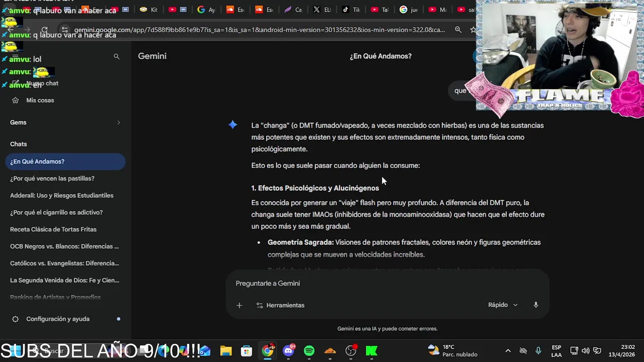This screenshot has height=362, width=644.
Task: Click the browser reload button
Action: [44, 30]
